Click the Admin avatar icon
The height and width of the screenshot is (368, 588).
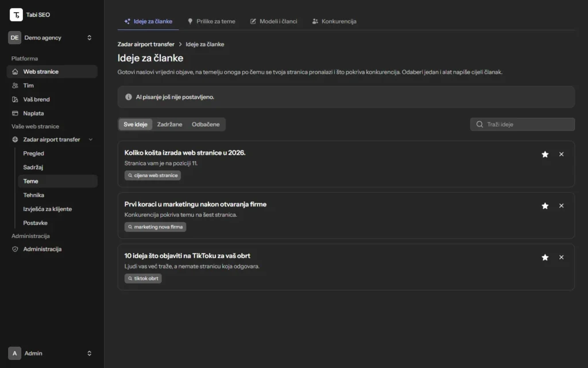(14, 353)
